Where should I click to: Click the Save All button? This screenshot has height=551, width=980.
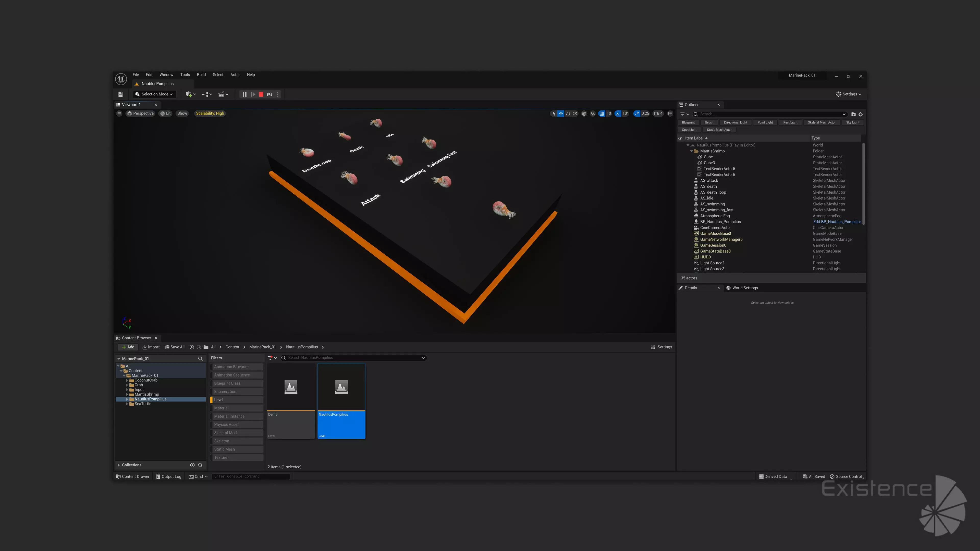click(175, 347)
